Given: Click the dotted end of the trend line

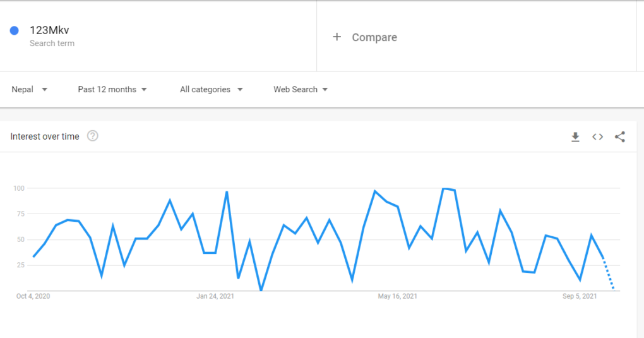Looking at the screenshot, I should tap(609, 274).
